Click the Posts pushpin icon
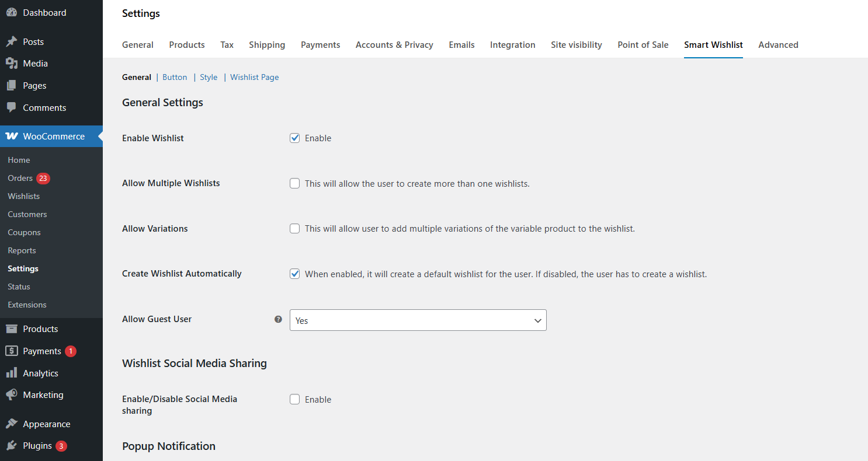The height and width of the screenshot is (461, 868). [11, 42]
